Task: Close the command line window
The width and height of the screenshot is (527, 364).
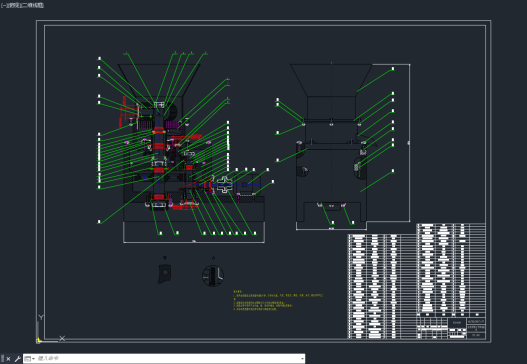Action: pos(8,359)
